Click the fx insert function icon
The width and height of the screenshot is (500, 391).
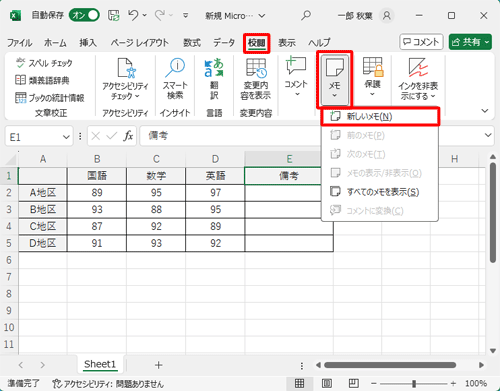point(128,136)
